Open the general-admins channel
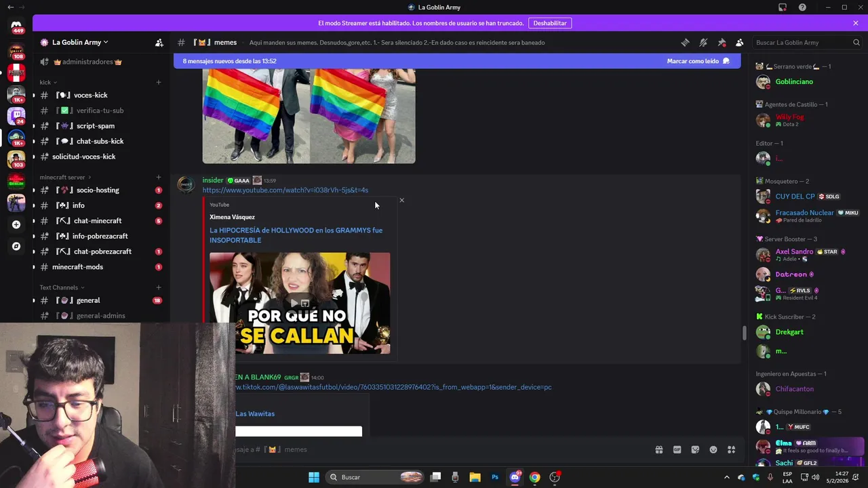 coord(100,316)
